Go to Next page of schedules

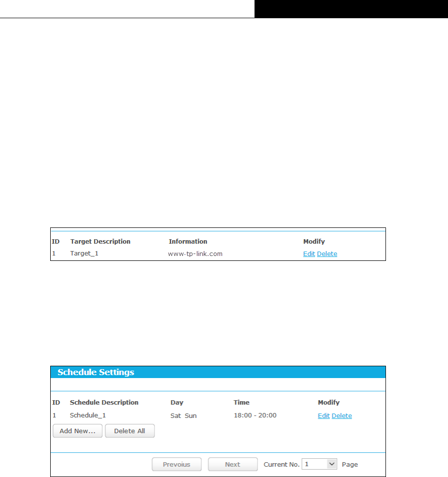[x=233, y=464]
